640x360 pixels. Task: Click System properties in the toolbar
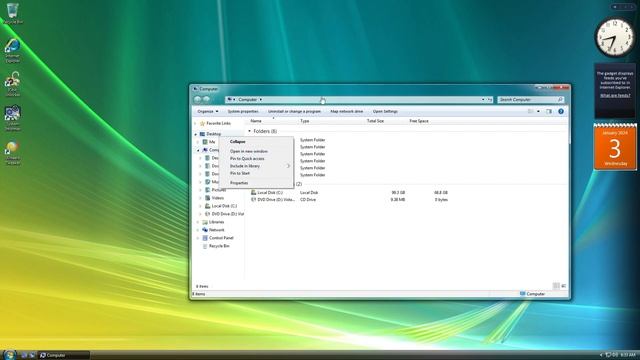click(243, 111)
